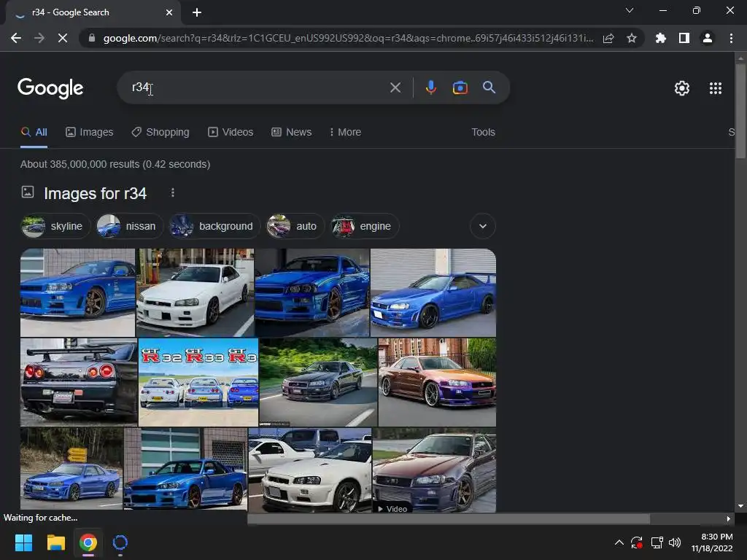Click the right arrow of horizontal scrollbar

pos(729,518)
